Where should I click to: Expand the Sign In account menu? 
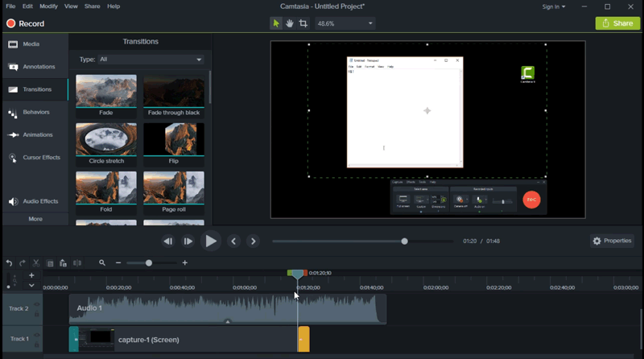click(x=553, y=6)
